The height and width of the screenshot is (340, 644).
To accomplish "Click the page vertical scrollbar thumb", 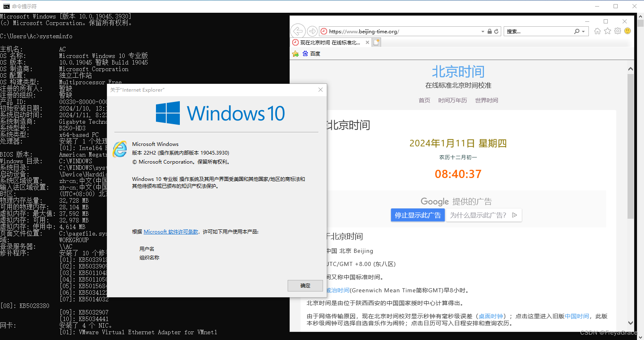I will 630,146.
